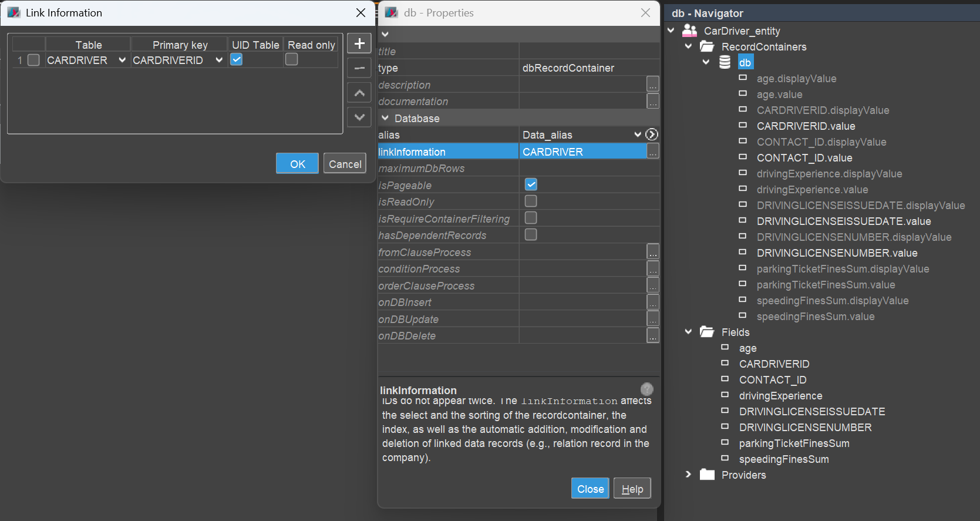
Task: Open the description ellipsis editor button
Action: pos(652,85)
